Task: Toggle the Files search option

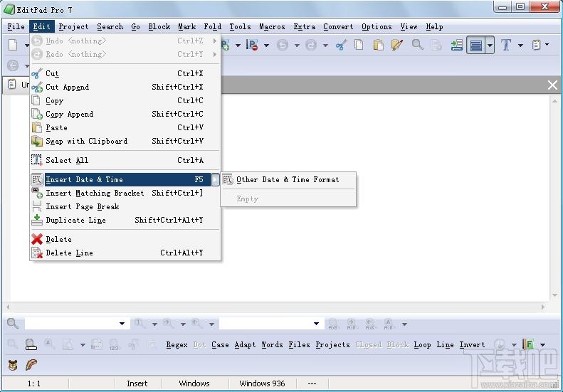Action: [299, 344]
